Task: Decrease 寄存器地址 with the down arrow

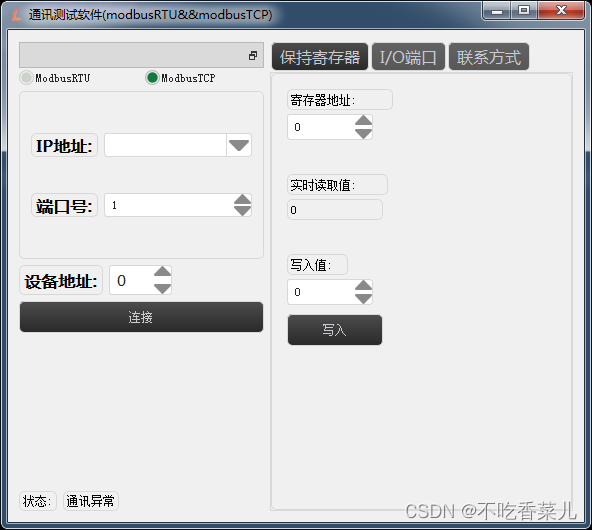Action: 364,134
